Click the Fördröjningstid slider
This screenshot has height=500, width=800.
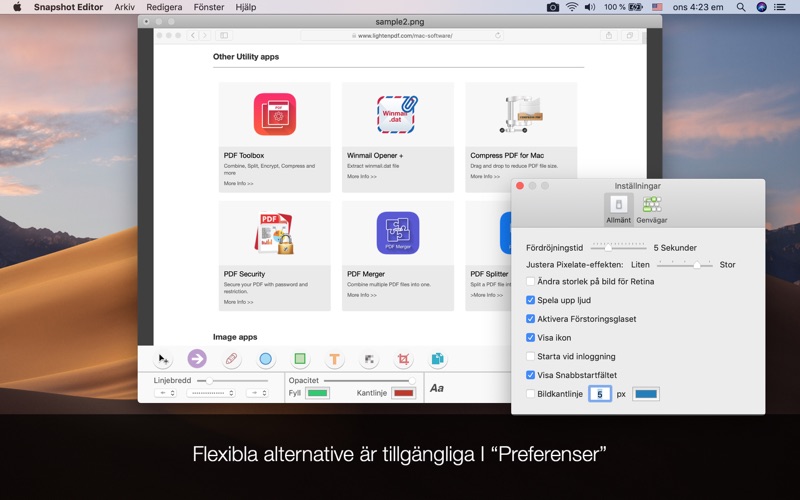click(x=618, y=247)
